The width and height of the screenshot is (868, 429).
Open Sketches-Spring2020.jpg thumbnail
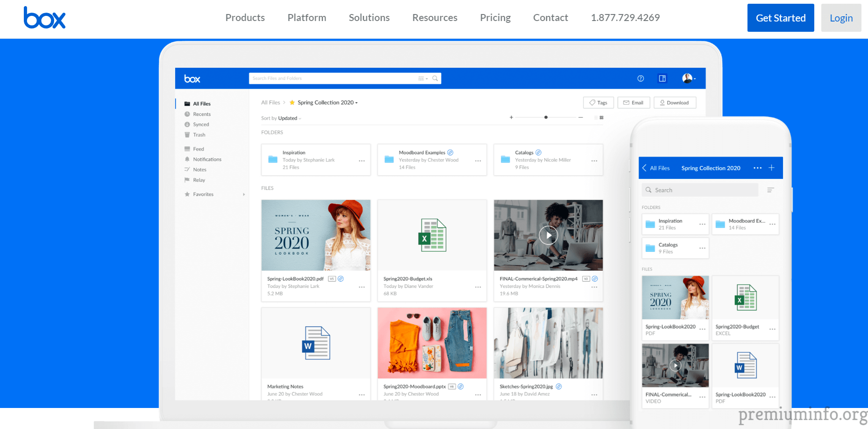click(548, 343)
